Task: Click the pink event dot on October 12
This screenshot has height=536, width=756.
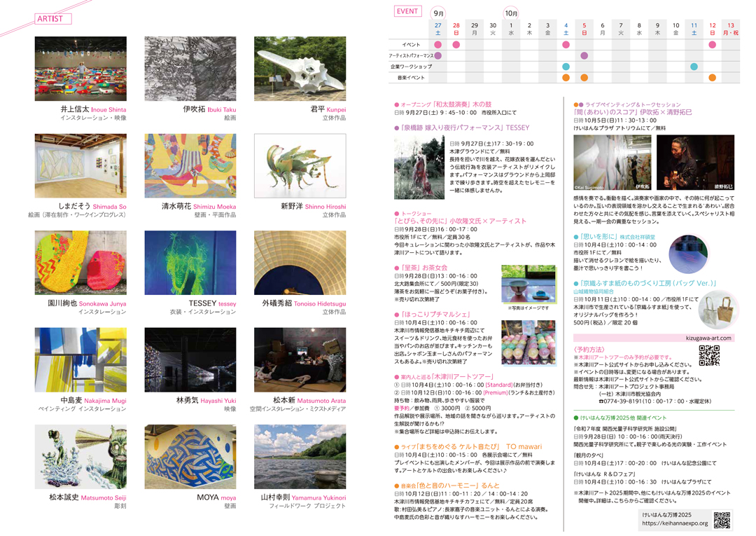Action: click(712, 45)
